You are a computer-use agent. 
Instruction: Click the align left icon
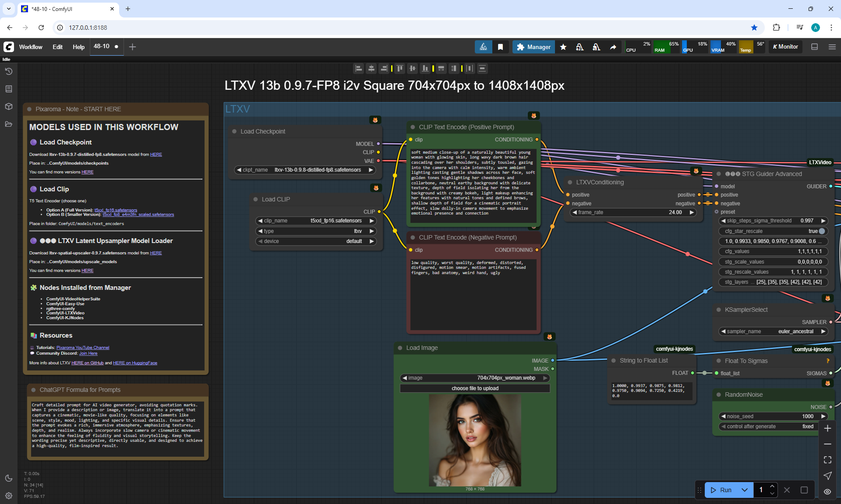(359, 68)
